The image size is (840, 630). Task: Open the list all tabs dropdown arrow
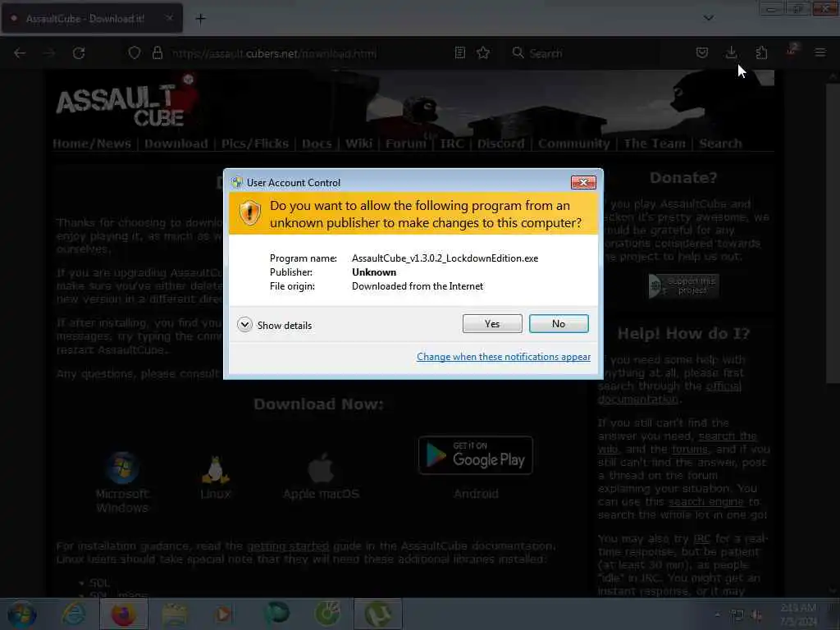708,18
